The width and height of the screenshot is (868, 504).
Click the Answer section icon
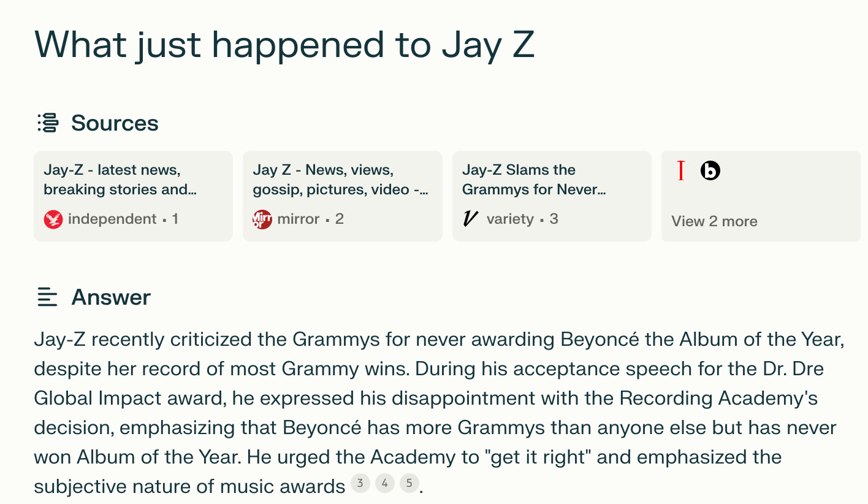(x=47, y=297)
